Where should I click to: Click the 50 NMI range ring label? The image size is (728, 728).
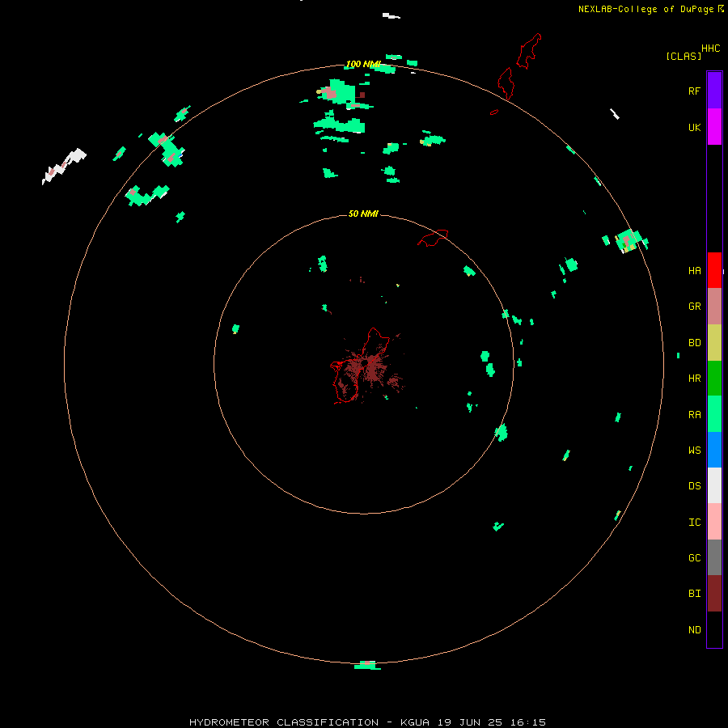point(363,214)
